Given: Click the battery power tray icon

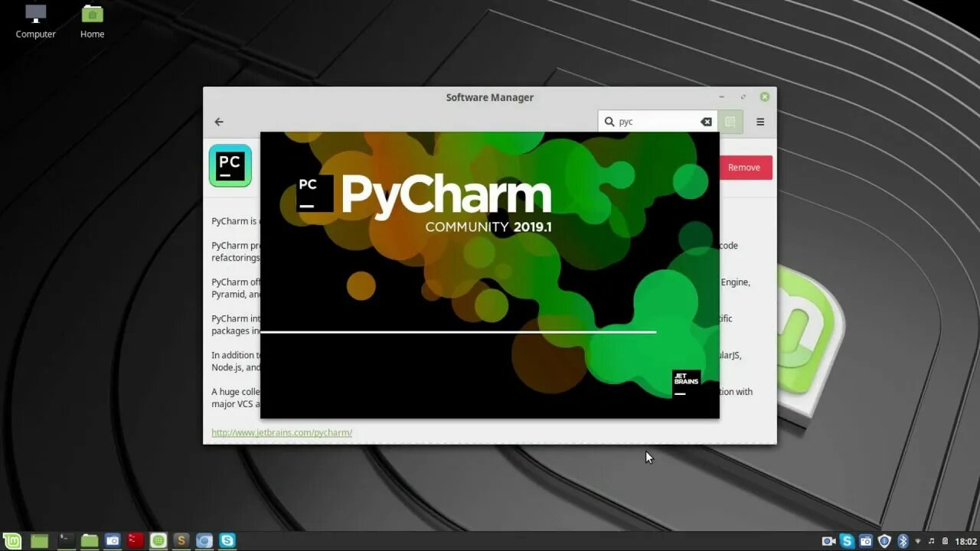Looking at the screenshot, I should click(945, 541).
